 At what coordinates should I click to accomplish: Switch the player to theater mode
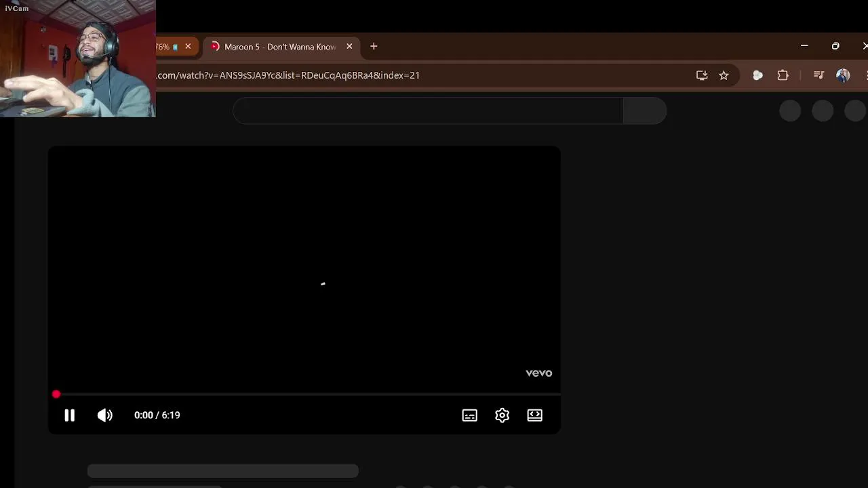pyautogui.click(x=534, y=415)
